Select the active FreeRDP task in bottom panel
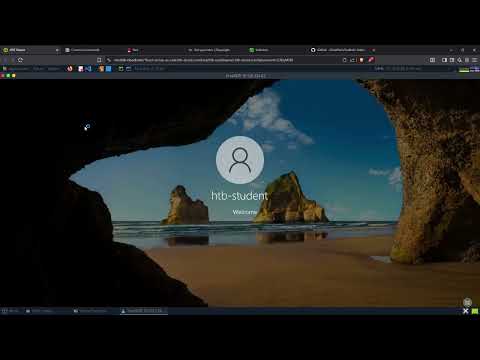This screenshot has height=360, width=480. [143, 311]
